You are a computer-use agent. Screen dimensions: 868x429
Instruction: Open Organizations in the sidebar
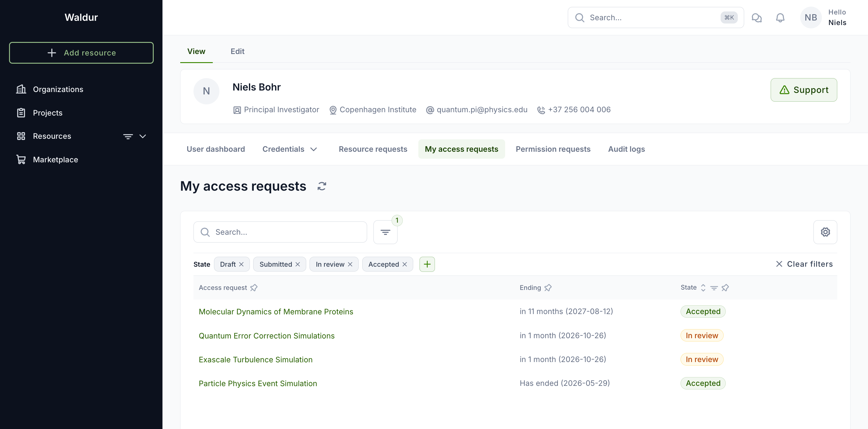click(58, 89)
